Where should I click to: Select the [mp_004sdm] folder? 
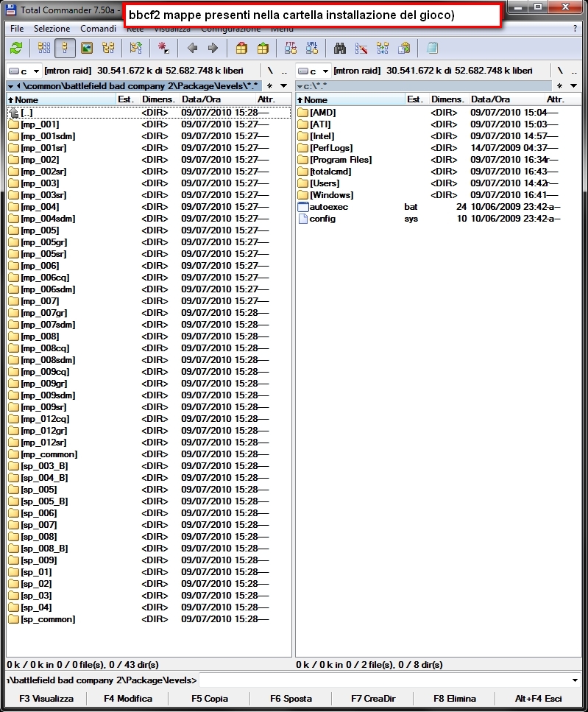[x=149, y=219]
